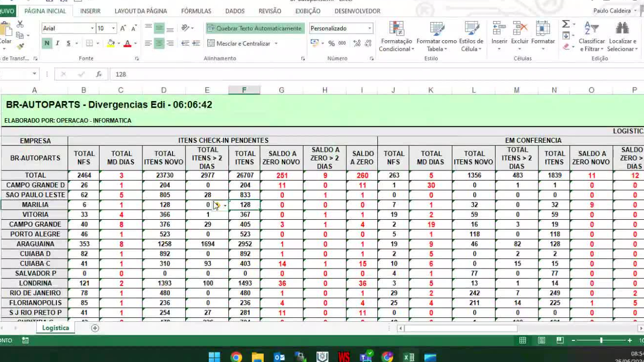
Task: Align text left
Action: (148, 44)
